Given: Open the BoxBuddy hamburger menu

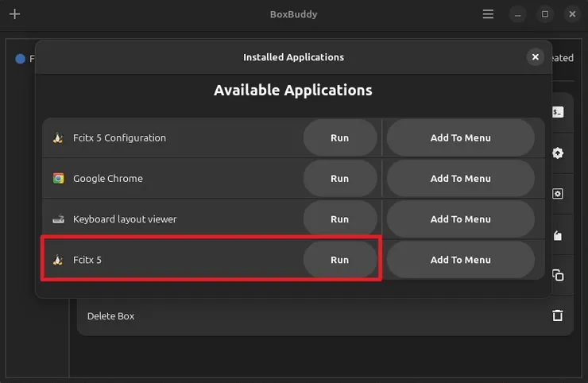Looking at the screenshot, I should click(x=488, y=14).
